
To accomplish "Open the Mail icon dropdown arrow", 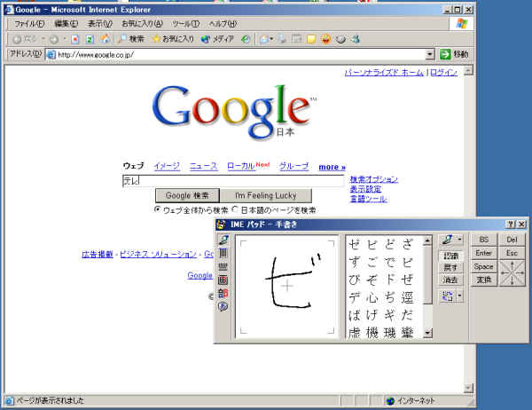I will point(271,39).
